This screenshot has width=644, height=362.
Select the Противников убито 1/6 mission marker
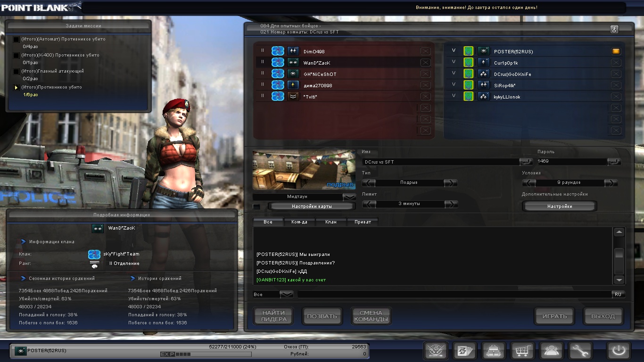tap(17, 88)
